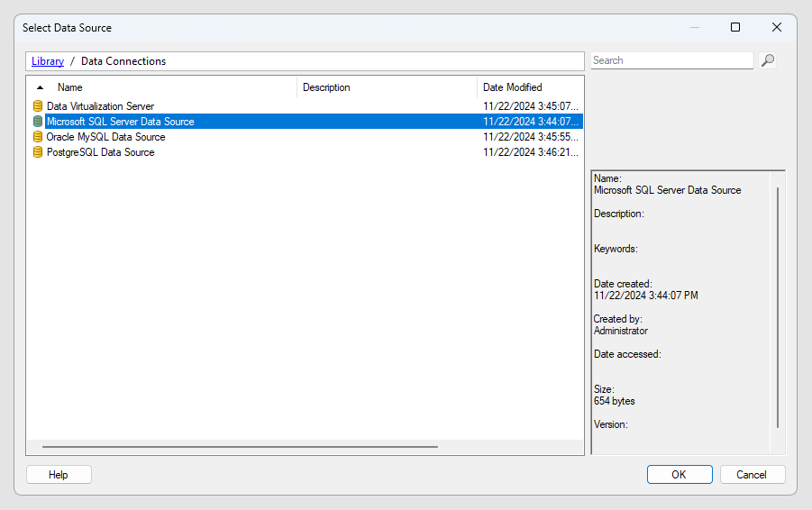
Task: Click the name value in details pane
Action: click(667, 190)
